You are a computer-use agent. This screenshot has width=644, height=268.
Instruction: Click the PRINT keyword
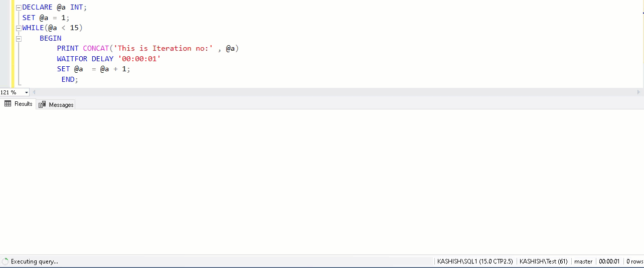tap(68, 48)
